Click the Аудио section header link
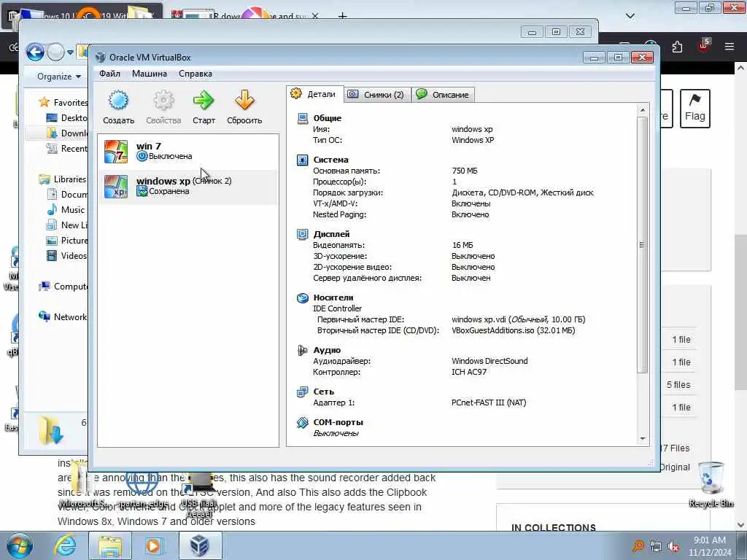The image size is (747, 560). point(326,350)
